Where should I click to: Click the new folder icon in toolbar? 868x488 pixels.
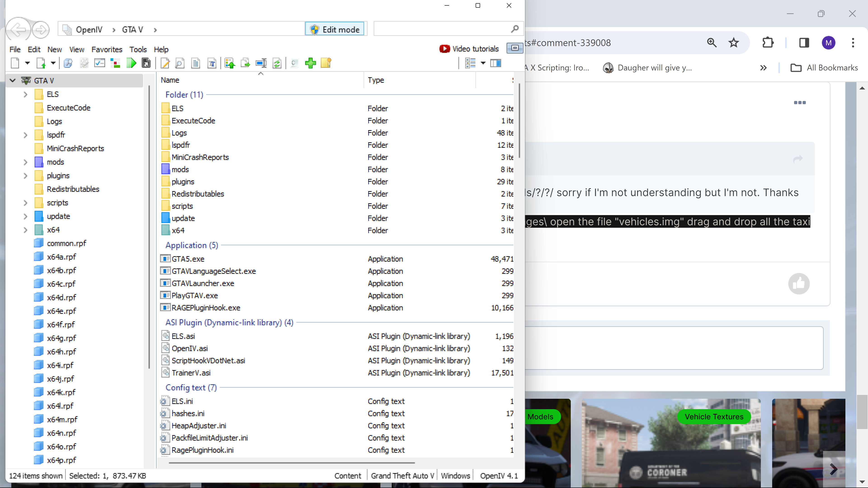(326, 63)
